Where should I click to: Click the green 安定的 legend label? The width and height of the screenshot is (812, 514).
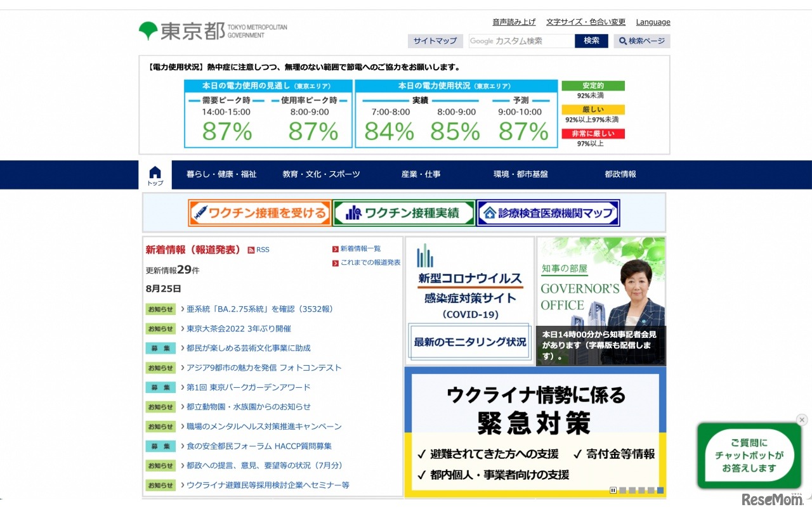click(x=593, y=86)
